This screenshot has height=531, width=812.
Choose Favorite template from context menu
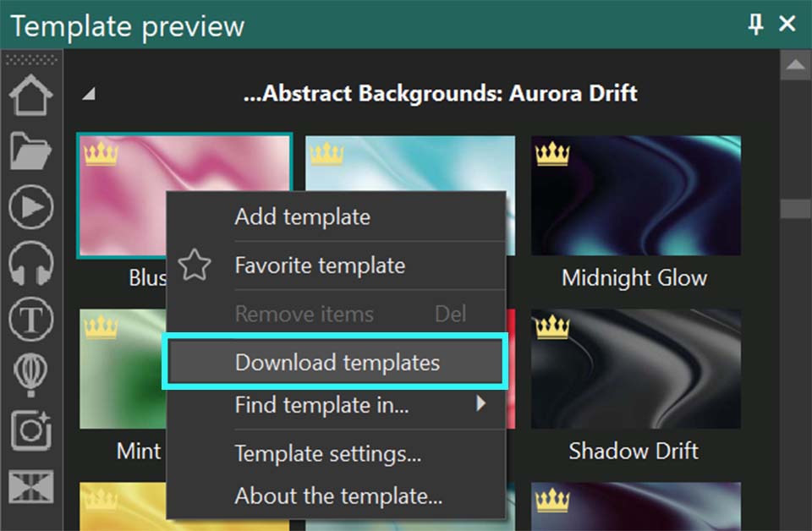coord(336,265)
